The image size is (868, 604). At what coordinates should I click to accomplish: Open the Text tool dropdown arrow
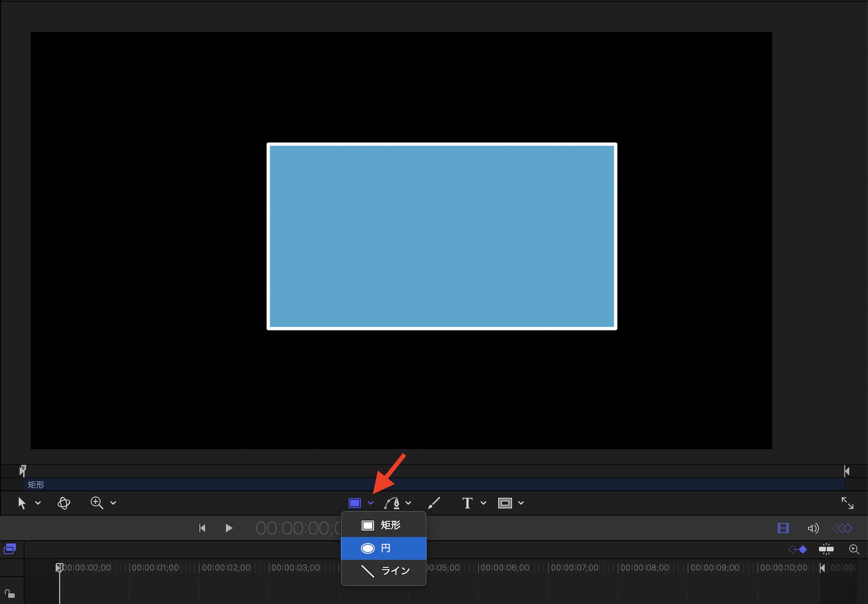(x=483, y=503)
